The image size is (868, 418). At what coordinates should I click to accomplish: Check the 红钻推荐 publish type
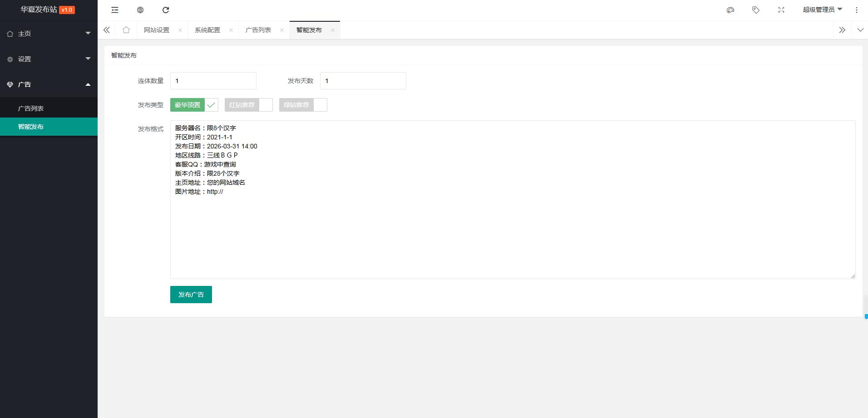click(249, 105)
